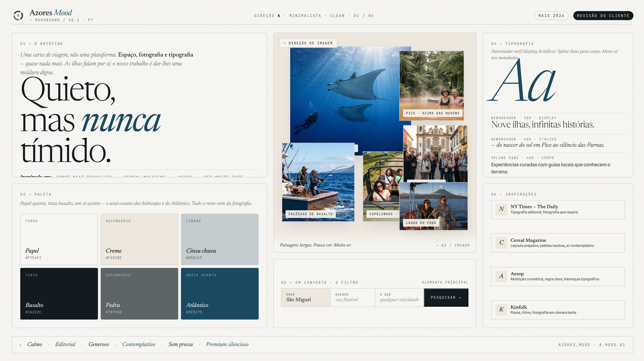Viewport: 644px width, 361px height.
Task: Open the Falésias de Basalto fishing photo
Action: pyautogui.click(x=318, y=182)
